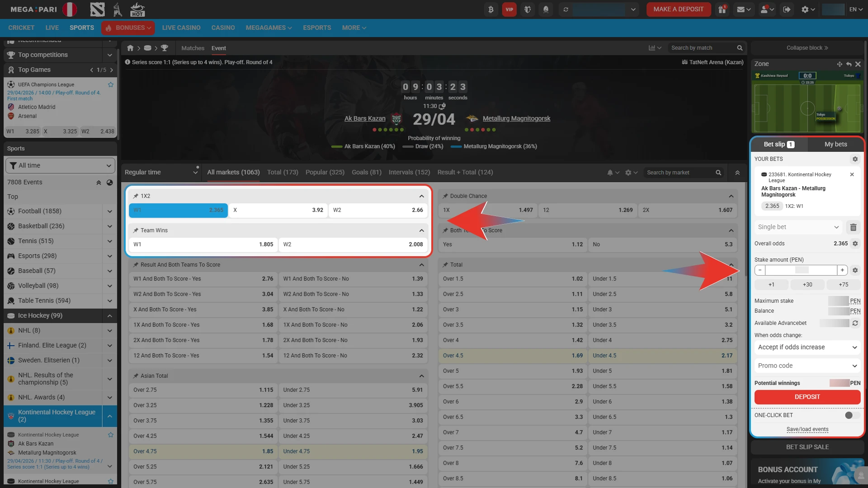Click the Save/load events link
Viewport: 868px width, 488px height.
point(807,430)
